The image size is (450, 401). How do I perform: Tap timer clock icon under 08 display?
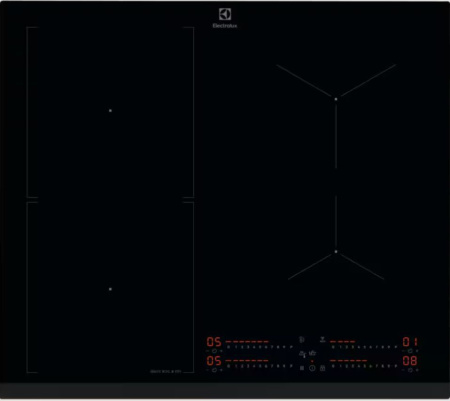pyautogui.click(x=410, y=370)
